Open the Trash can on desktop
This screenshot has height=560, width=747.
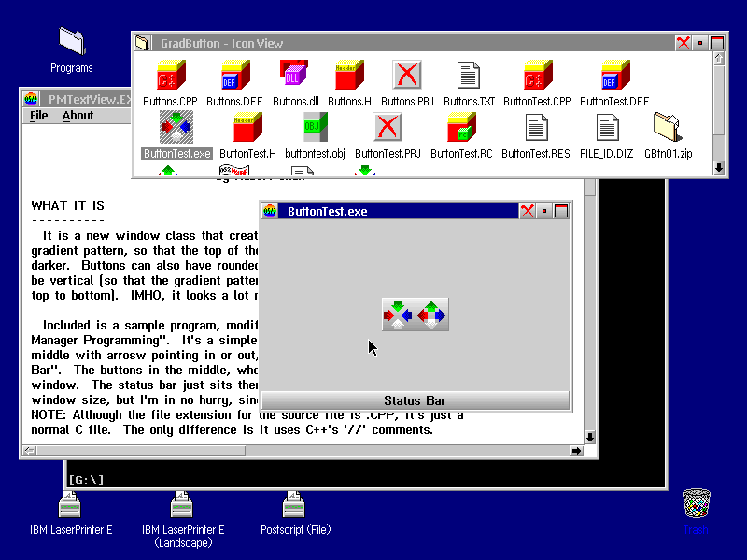[x=696, y=504]
